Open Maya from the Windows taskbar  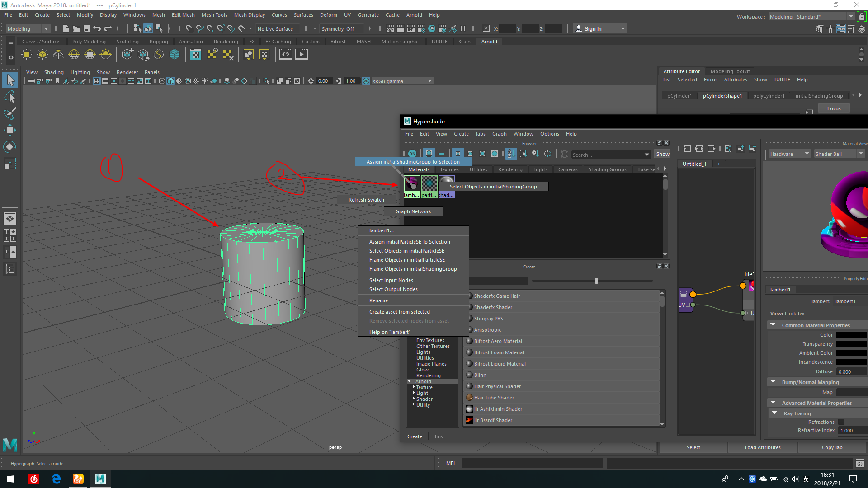point(100,479)
